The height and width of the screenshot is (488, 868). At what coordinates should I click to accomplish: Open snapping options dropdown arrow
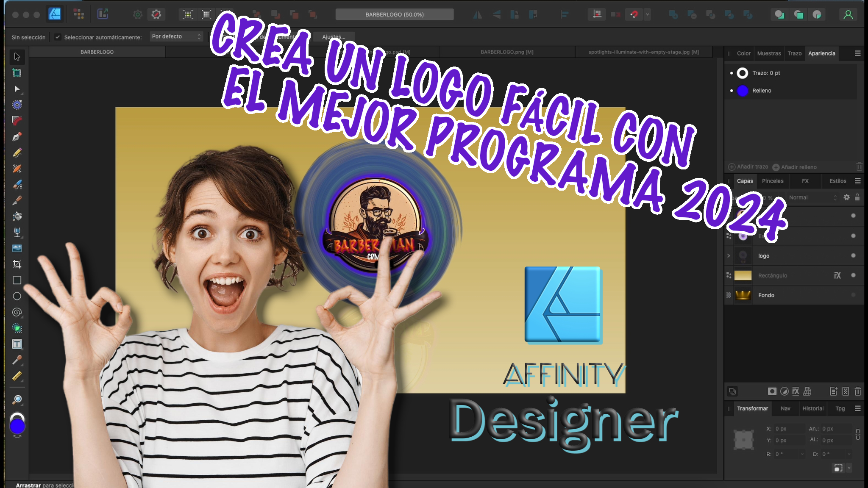647,14
